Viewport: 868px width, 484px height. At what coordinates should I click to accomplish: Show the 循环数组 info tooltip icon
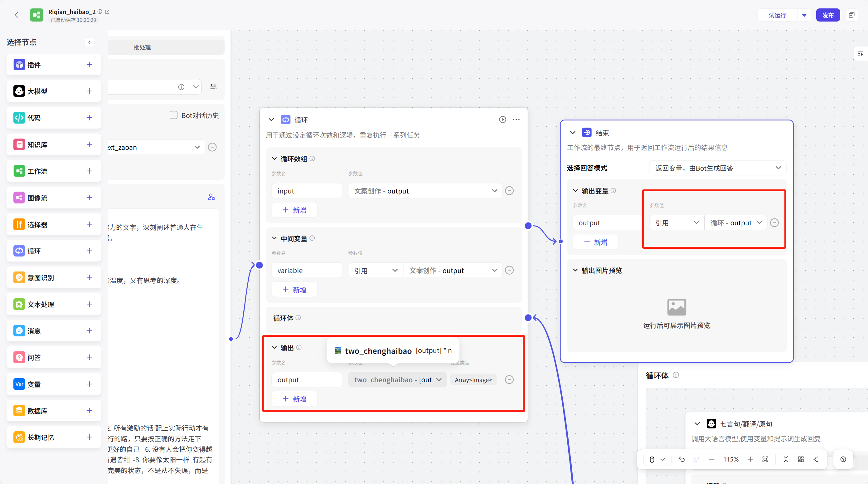coord(312,159)
